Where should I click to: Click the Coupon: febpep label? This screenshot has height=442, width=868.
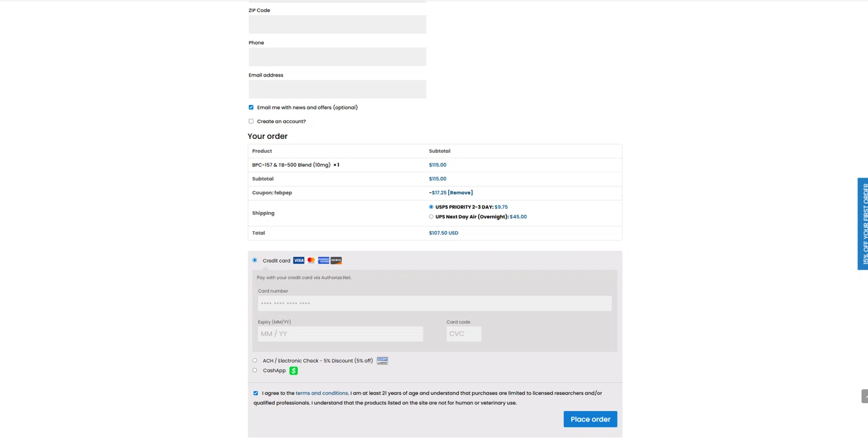pos(272,193)
